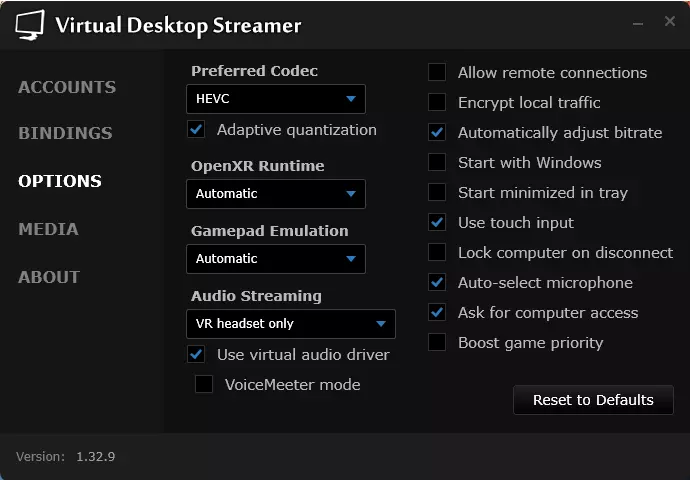Image resolution: width=690 pixels, height=480 pixels.
Task: Open the Gamepad Emulation dropdown
Action: (276, 259)
